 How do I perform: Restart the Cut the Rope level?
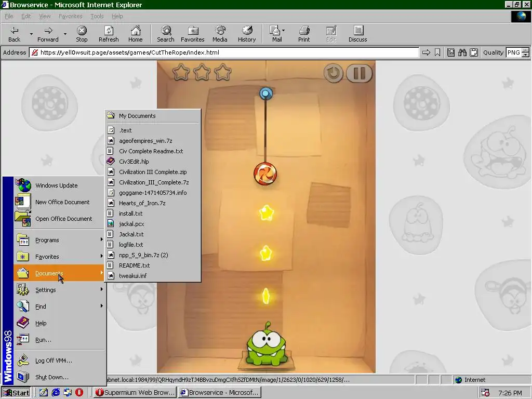coord(333,73)
